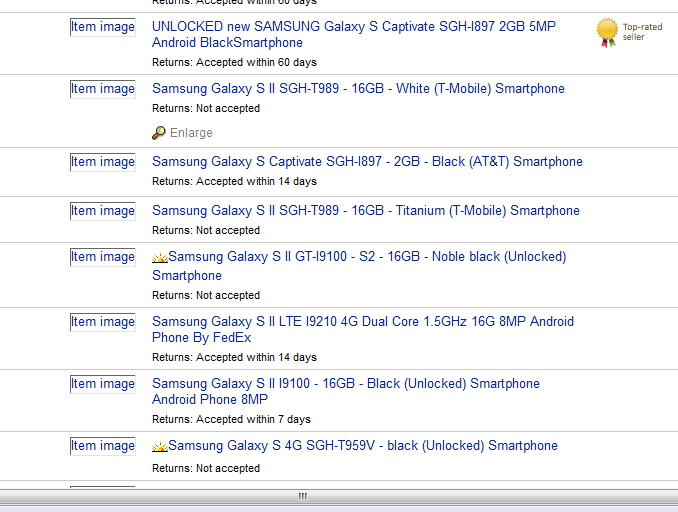Screen dimensions: 678x512
Task: Open Galaxy S 4G SGH-T959V black listing
Action: pyautogui.click(x=363, y=446)
